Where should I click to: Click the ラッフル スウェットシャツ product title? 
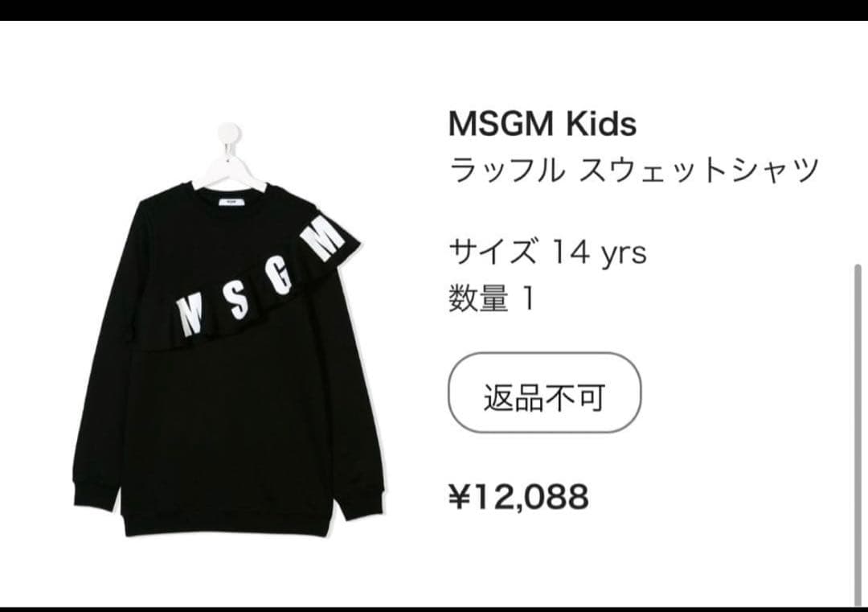634,169
